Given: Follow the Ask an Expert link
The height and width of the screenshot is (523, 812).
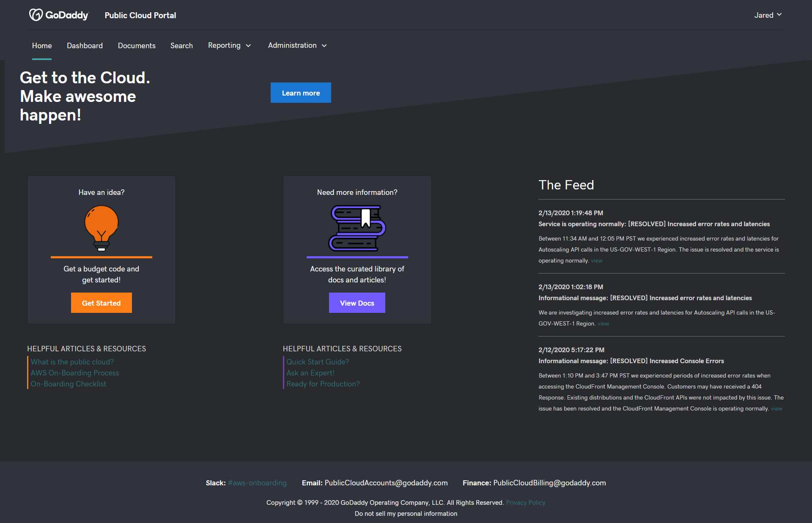Looking at the screenshot, I should [310, 373].
